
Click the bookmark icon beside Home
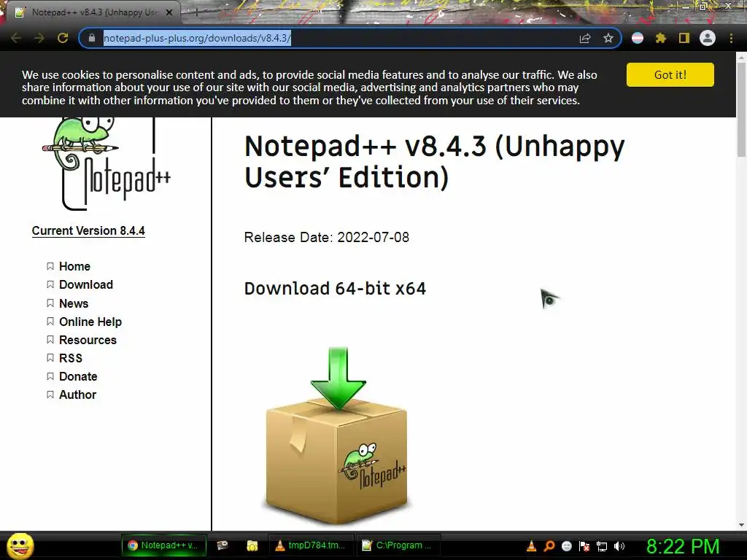pyautogui.click(x=50, y=266)
